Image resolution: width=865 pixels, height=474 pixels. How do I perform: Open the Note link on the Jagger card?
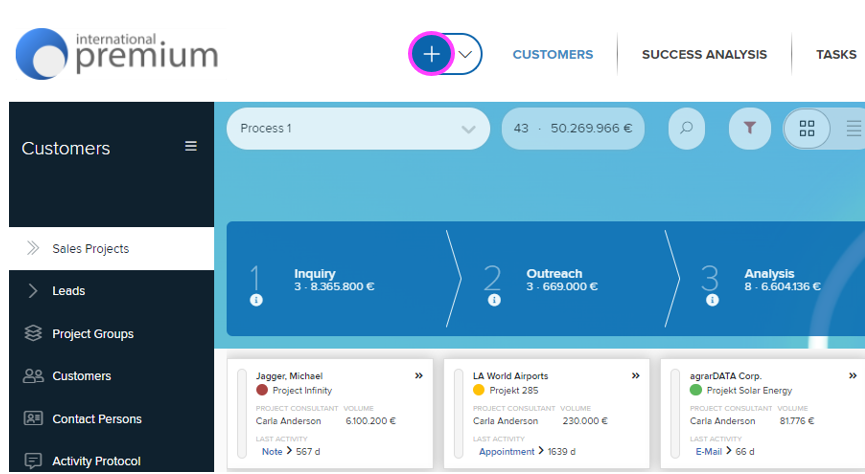pyautogui.click(x=272, y=452)
